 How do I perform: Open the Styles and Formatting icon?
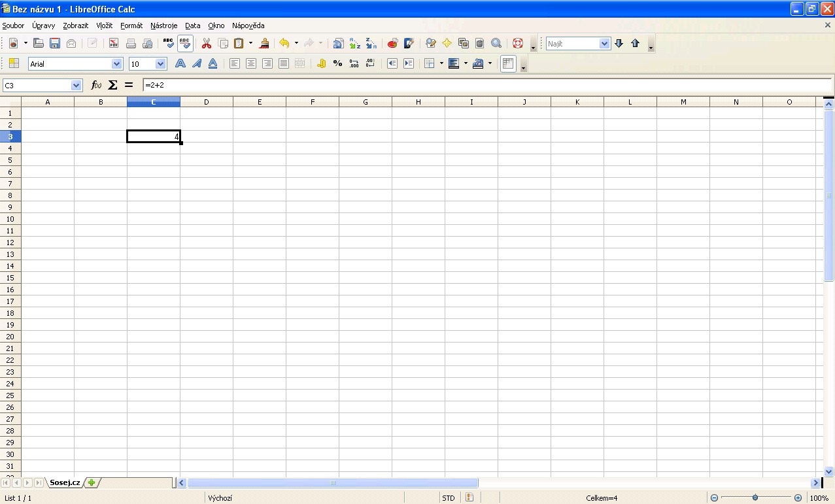click(14, 63)
